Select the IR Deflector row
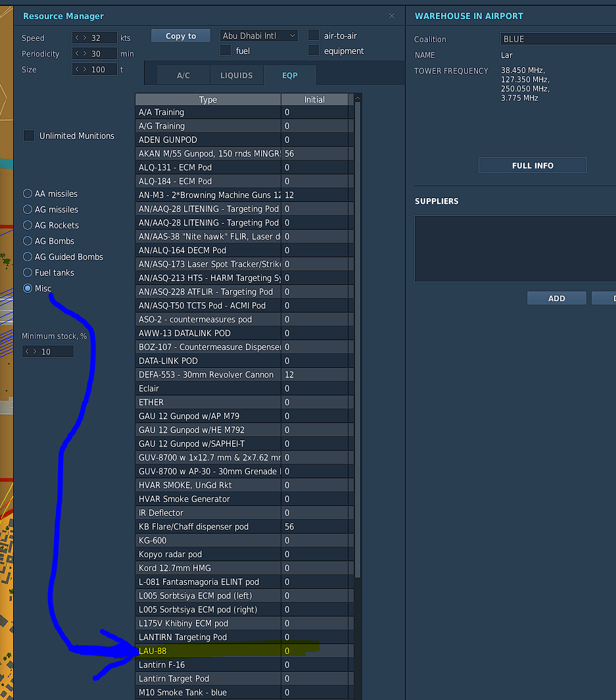616x700 pixels. [245, 513]
